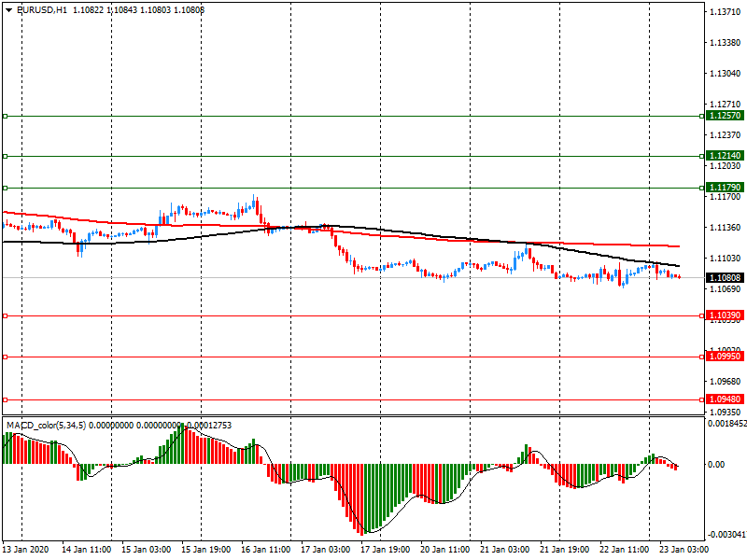Click left handle of 1.11790 line
747x560 pixels.
coord(6,188)
